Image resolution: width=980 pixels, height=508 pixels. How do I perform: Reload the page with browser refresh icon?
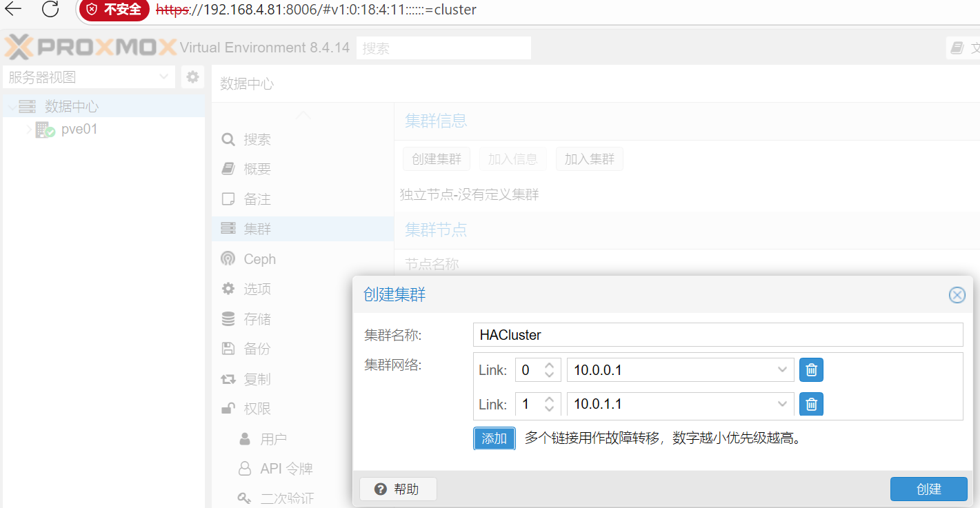(x=50, y=9)
